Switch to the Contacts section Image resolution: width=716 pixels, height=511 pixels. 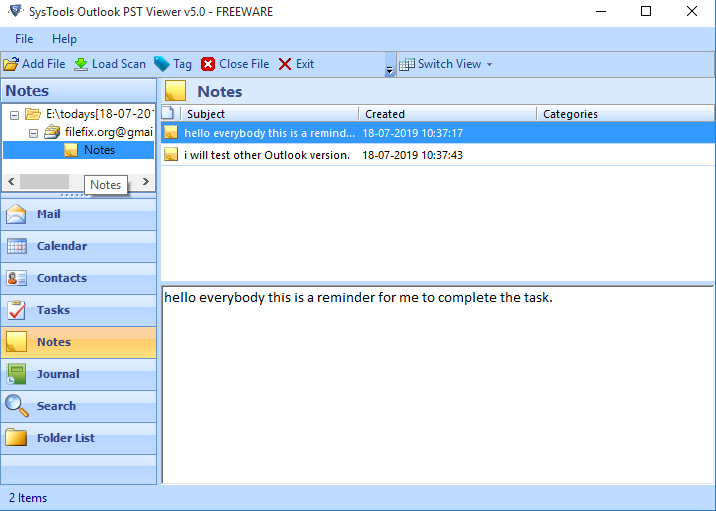coord(79,278)
